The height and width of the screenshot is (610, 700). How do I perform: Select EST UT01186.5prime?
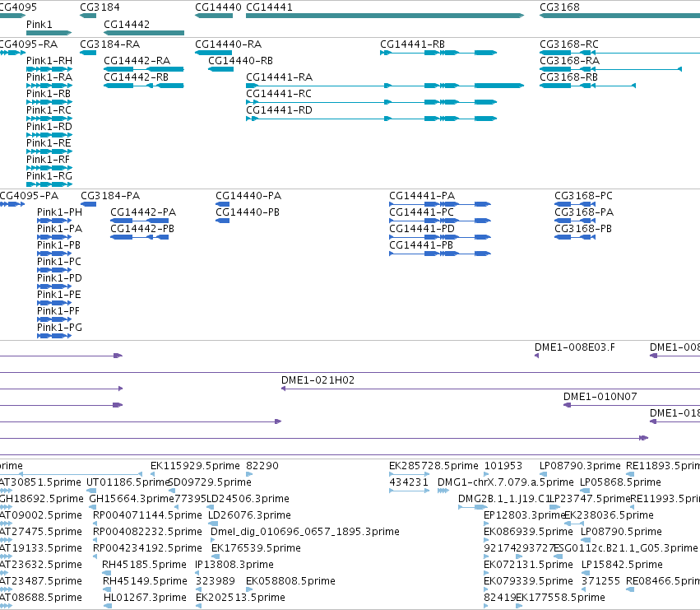(127, 482)
